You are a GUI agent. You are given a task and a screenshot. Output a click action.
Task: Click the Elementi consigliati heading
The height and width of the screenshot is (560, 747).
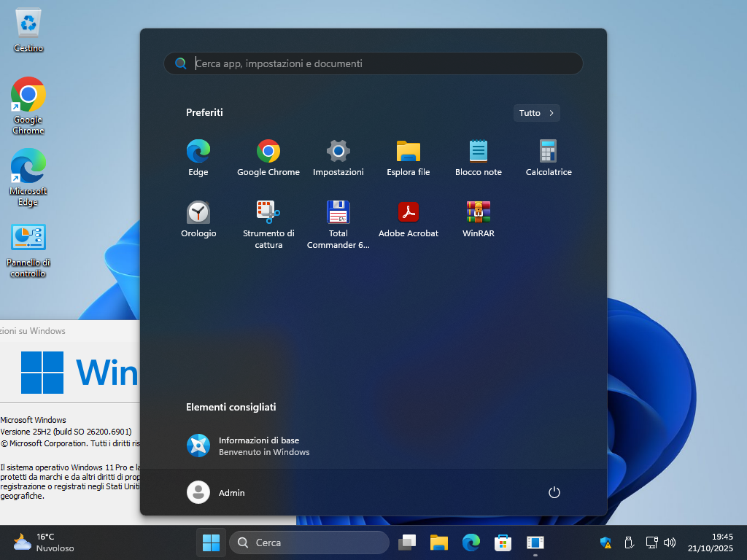(x=231, y=407)
